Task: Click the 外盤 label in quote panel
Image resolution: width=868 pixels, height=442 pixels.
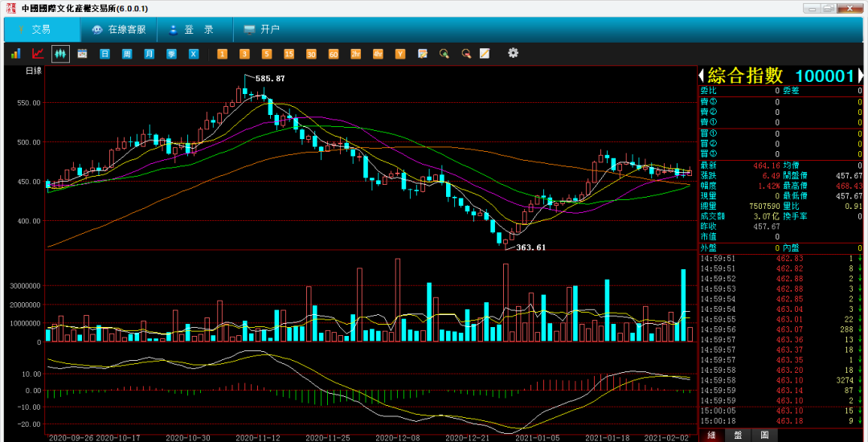Action: point(709,248)
